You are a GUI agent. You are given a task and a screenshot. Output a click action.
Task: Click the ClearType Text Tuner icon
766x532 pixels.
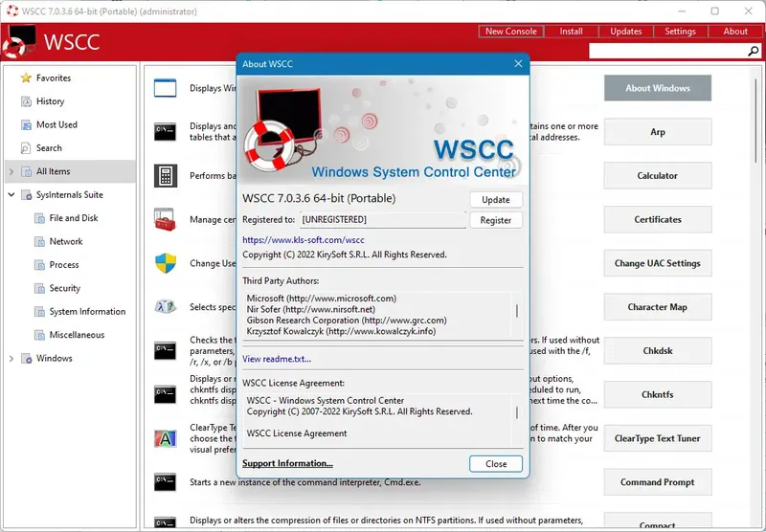[x=165, y=438]
